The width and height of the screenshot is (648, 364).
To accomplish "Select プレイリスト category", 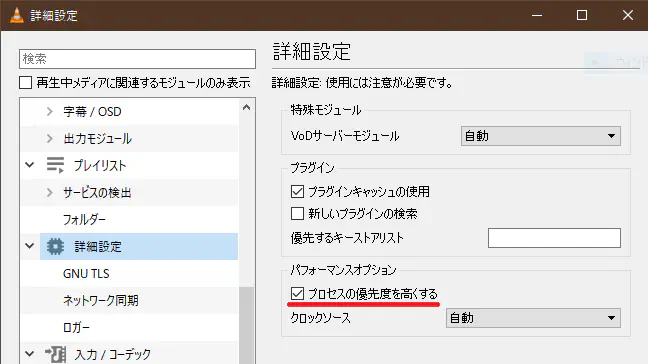I will [x=100, y=165].
